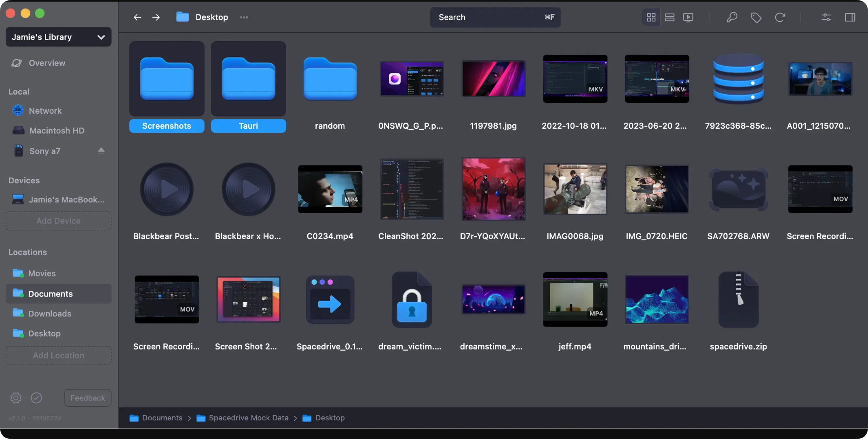This screenshot has width=868, height=439.
Task: Switch to grid view layout
Action: [651, 17]
